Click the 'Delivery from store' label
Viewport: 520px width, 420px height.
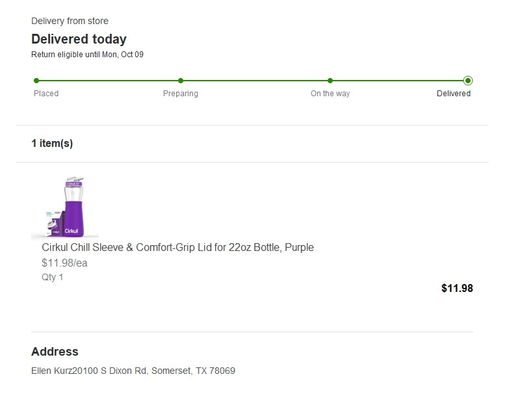click(x=70, y=21)
